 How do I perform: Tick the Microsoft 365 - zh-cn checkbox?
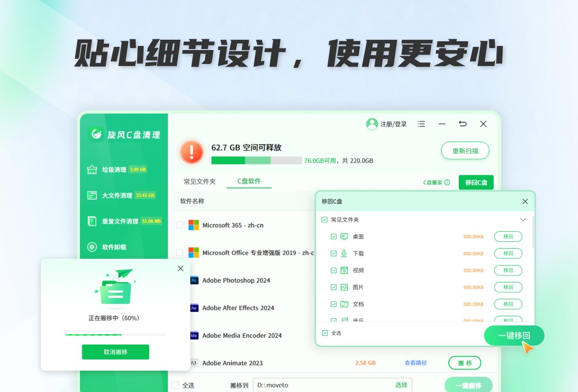point(180,225)
